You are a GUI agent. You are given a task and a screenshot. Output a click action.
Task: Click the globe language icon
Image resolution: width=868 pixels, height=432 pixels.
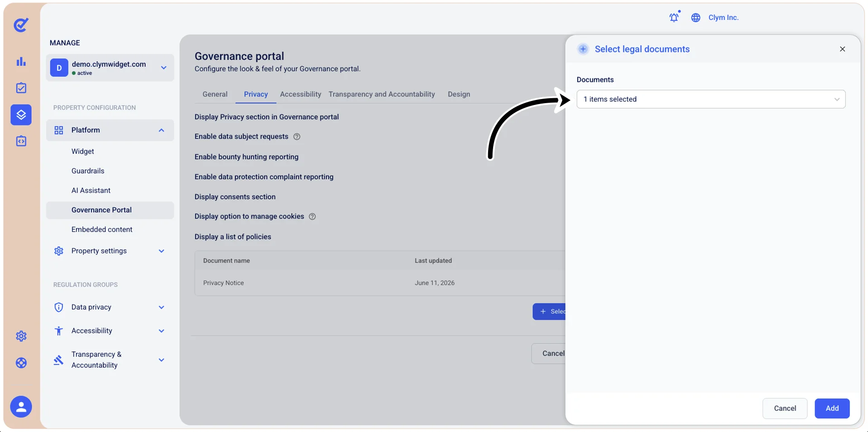[x=696, y=18]
